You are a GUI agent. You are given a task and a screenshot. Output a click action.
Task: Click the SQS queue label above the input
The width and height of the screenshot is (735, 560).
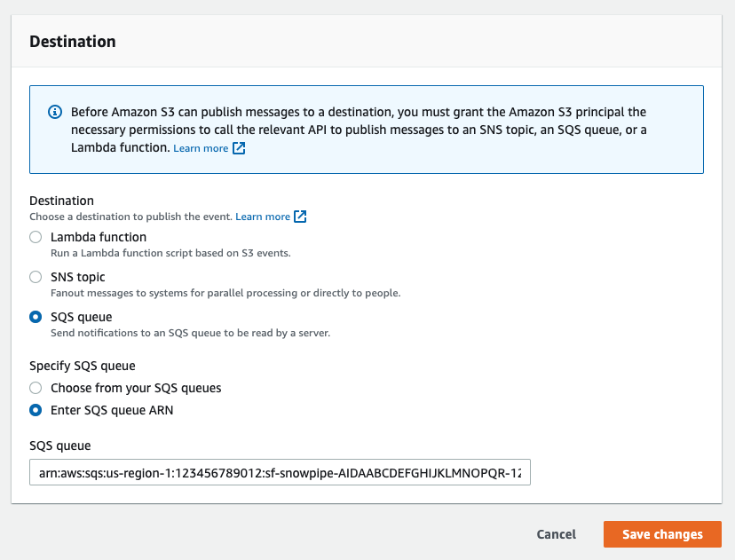pos(60,446)
